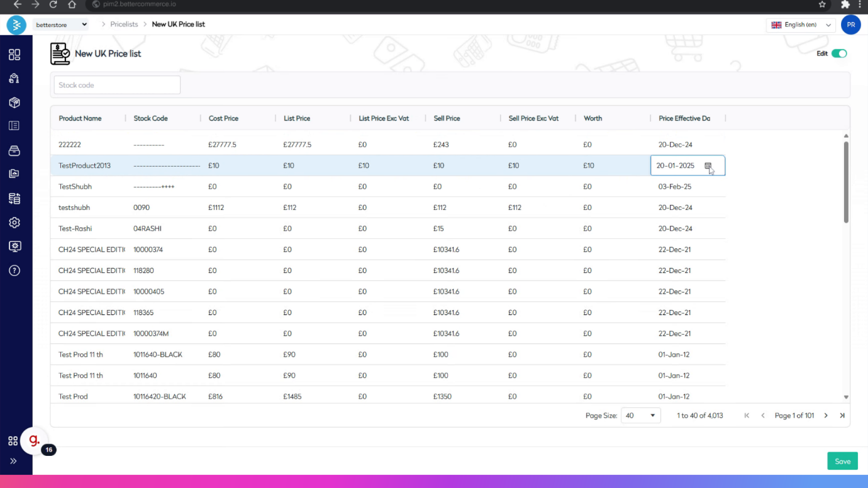Go to next page arrow
868x488 pixels.
coord(826,416)
